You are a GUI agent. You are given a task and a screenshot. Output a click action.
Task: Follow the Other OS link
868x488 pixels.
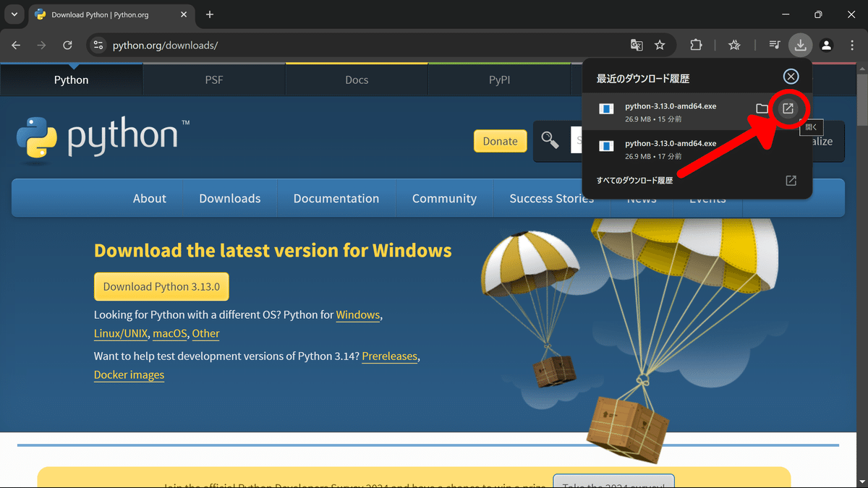pos(206,334)
